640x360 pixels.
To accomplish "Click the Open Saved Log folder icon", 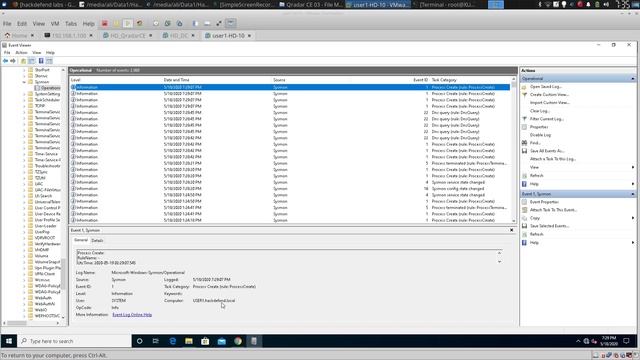I will pos(524,87).
